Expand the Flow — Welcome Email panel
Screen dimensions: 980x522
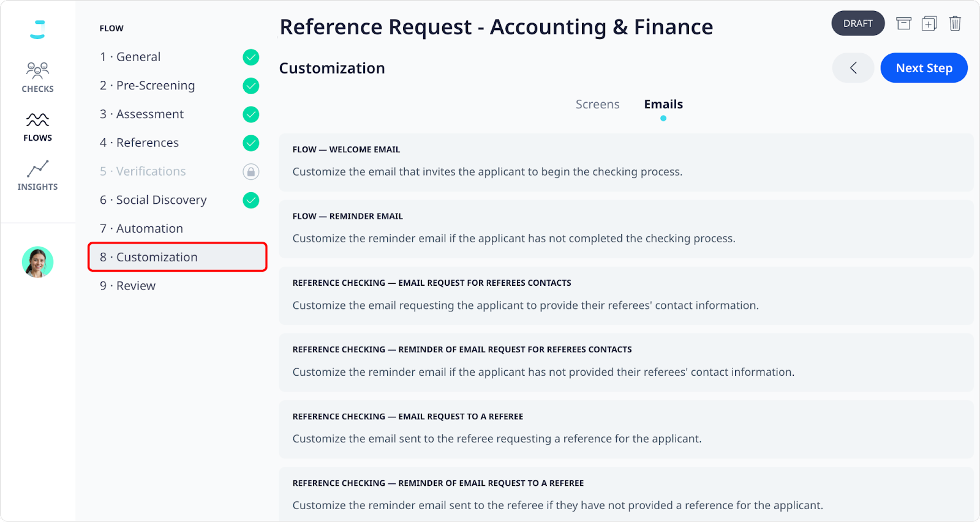click(x=626, y=162)
